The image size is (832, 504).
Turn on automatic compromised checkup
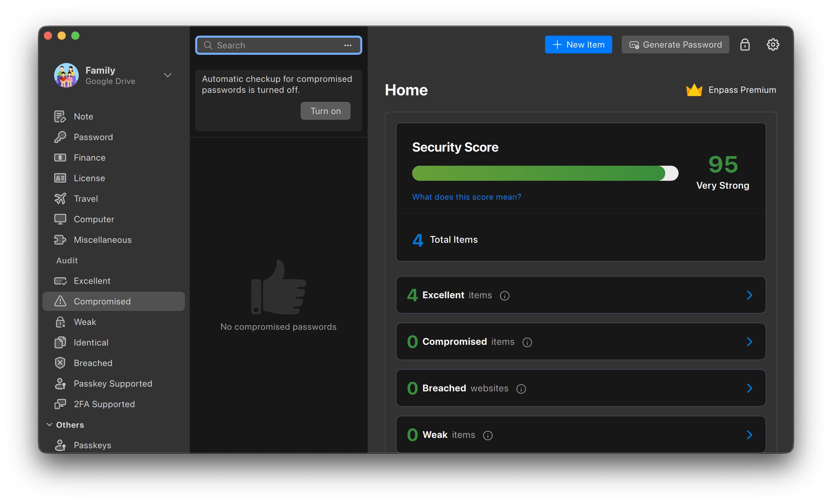tap(325, 111)
